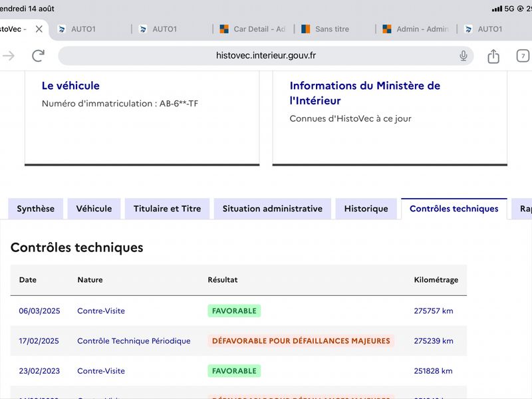Image resolution: width=532 pixels, height=399 pixels.
Task: Click Contre-Visite in the 06/03/2025 row
Action: pos(101,311)
